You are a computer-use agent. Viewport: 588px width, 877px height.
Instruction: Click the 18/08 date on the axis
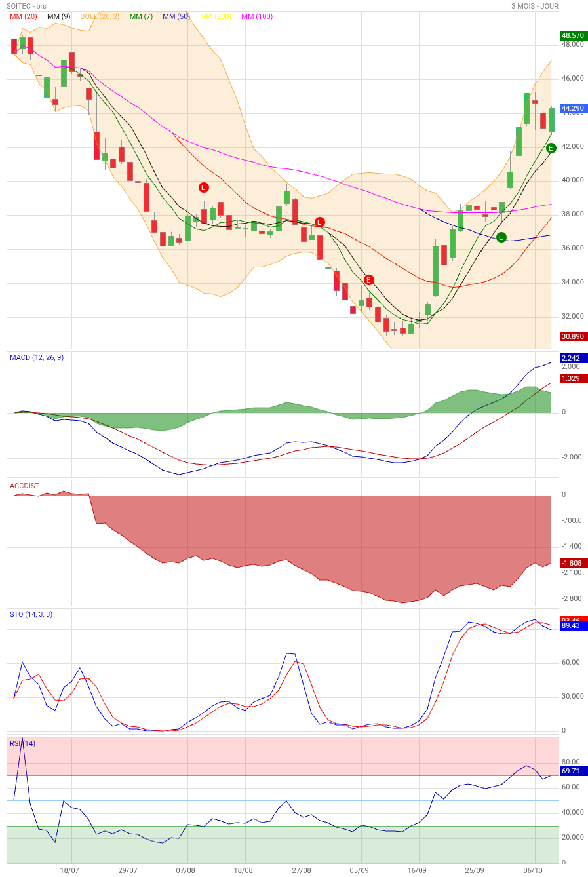point(243,871)
